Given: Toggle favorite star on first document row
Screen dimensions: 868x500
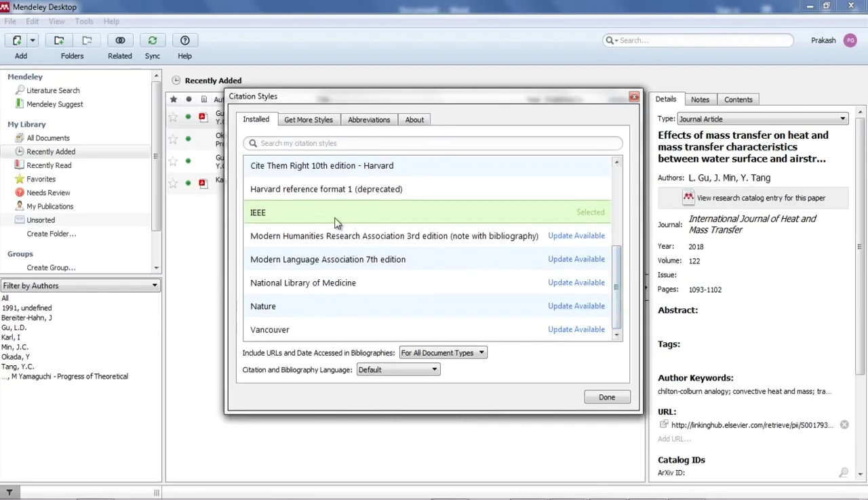Looking at the screenshot, I should point(174,117).
